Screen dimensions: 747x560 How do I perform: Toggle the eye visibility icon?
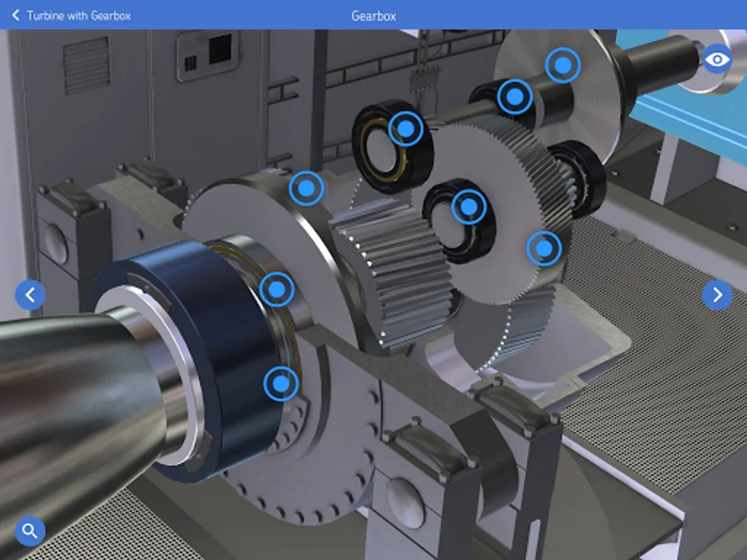click(717, 59)
